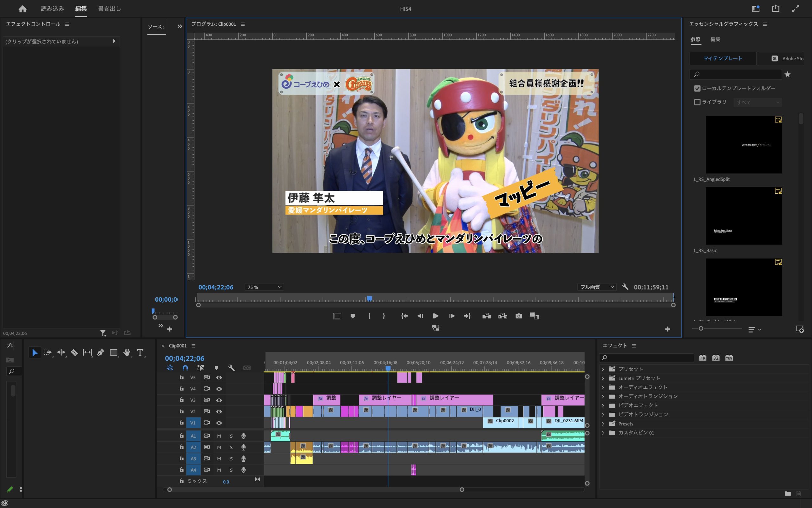The height and width of the screenshot is (508, 812).
Task: Click the Play button in program monitor
Action: 435,316
